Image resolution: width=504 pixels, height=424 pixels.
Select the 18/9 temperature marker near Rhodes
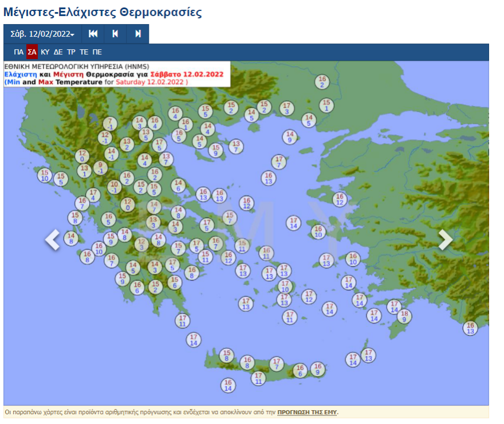[404, 316]
